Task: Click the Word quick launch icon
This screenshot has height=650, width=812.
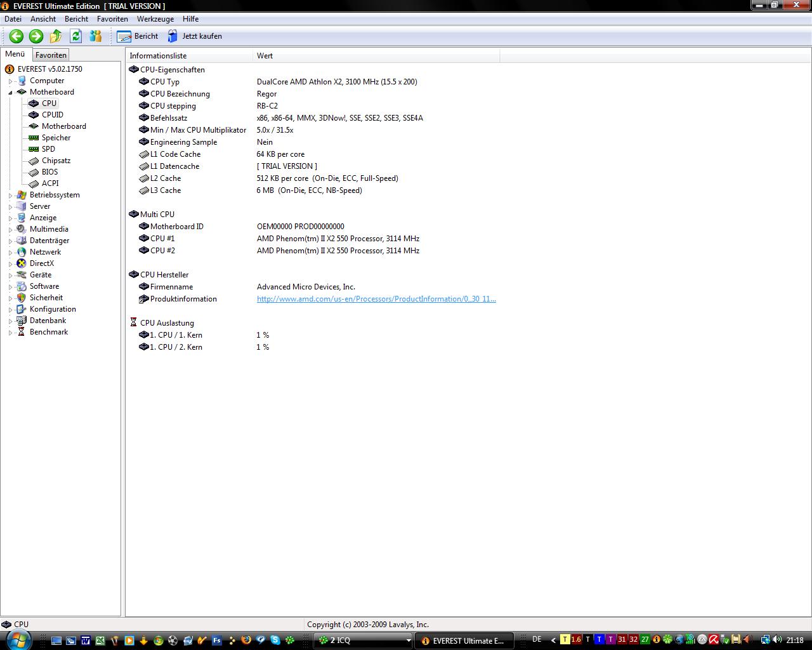Action: coord(85,640)
